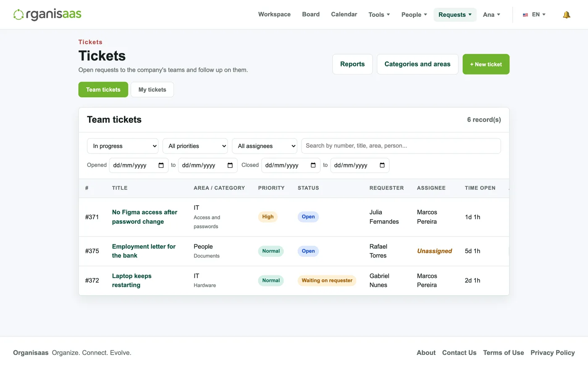
Task: Click the Organisaas logo
Action: click(47, 14)
